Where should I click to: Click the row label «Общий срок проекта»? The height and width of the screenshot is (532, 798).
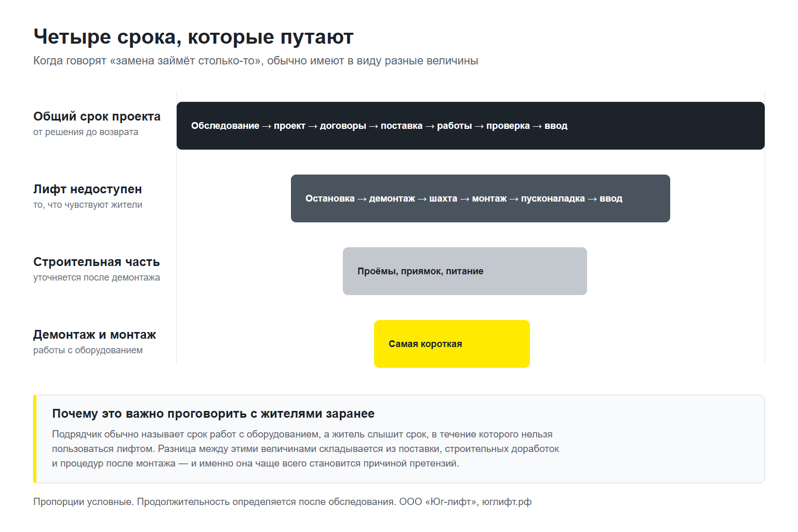(x=97, y=116)
